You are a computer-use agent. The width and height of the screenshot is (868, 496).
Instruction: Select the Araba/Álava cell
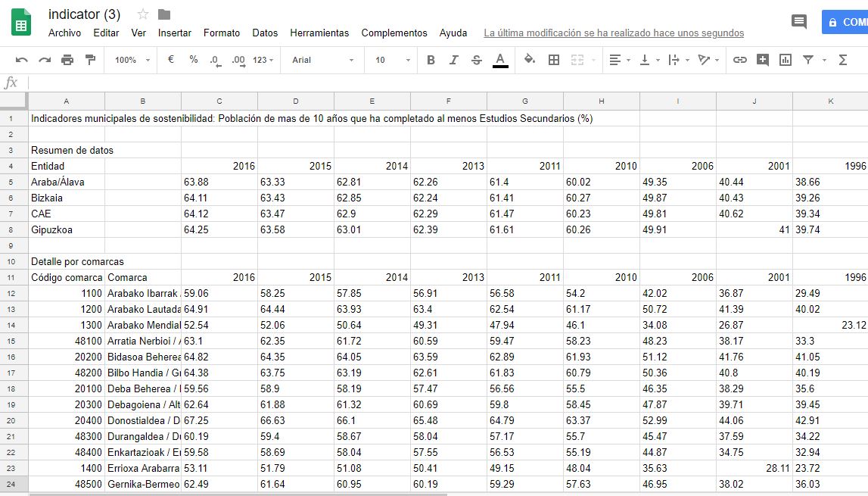coord(67,182)
